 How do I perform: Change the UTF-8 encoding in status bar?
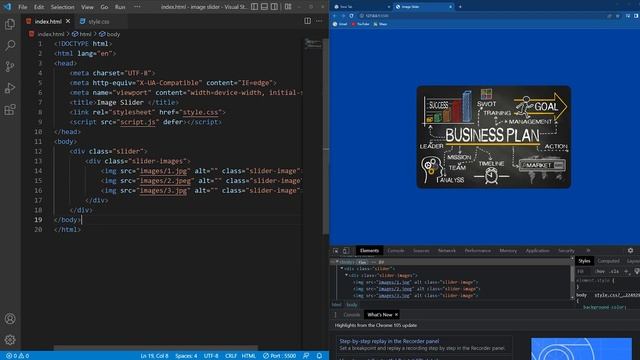click(x=211, y=356)
